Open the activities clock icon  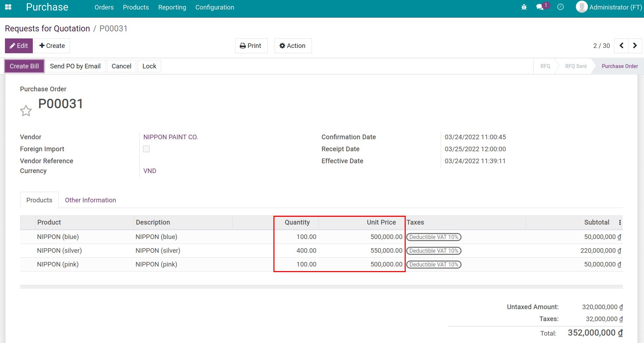[560, 7]
